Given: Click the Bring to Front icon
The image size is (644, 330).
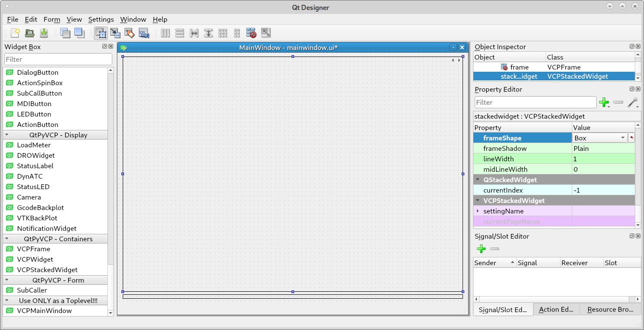Looking at the screenshot, I should 79,33.
